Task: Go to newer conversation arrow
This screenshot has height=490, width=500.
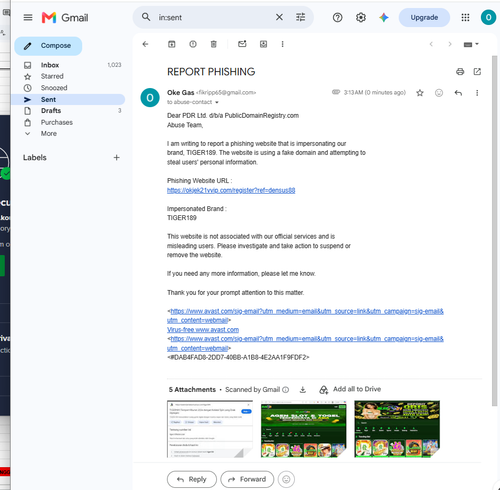Action: pyautogui.click(x=431, y=44)
